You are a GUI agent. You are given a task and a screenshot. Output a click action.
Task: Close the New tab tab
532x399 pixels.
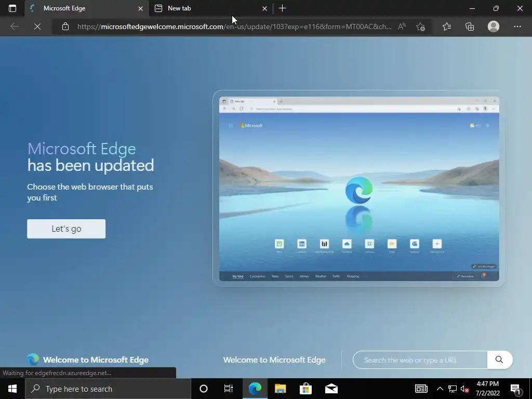[264, 8]
